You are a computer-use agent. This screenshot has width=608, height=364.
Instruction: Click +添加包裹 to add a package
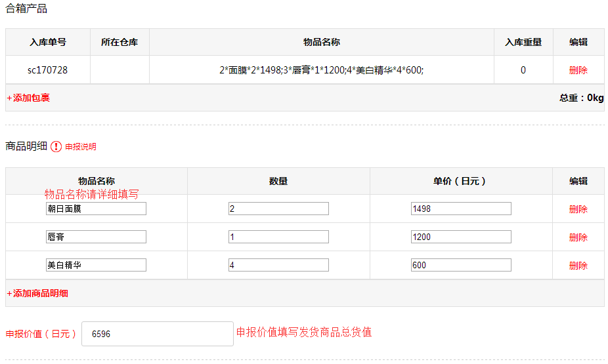pos(29,98)
